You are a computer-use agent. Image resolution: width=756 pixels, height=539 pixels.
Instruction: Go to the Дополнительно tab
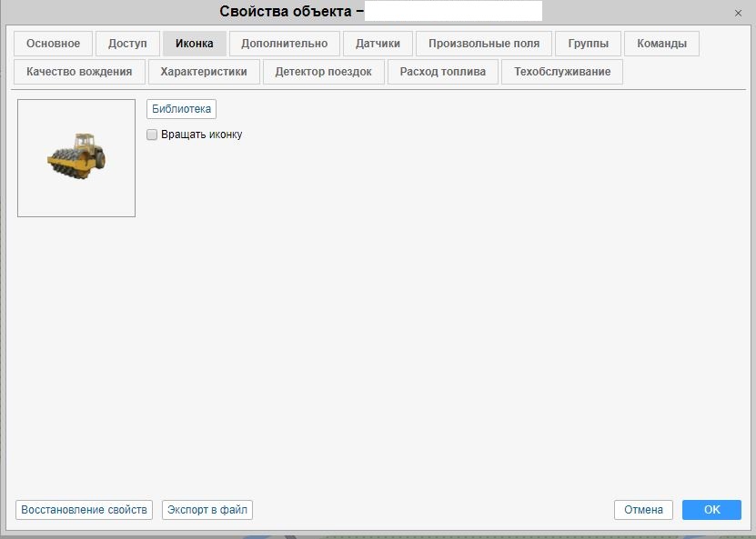tap(284, 44)
